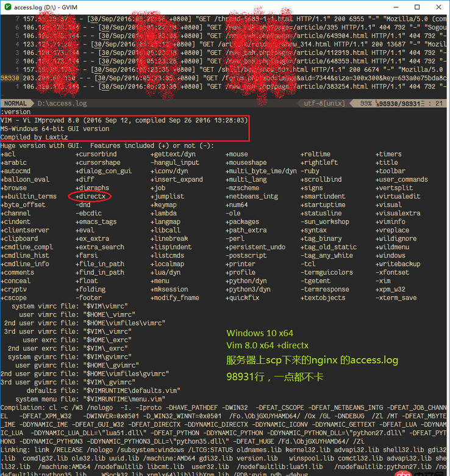Minimize the GVIM window
Screen dimensions: 450x476
pyautogui.click(x=396, y=7)
